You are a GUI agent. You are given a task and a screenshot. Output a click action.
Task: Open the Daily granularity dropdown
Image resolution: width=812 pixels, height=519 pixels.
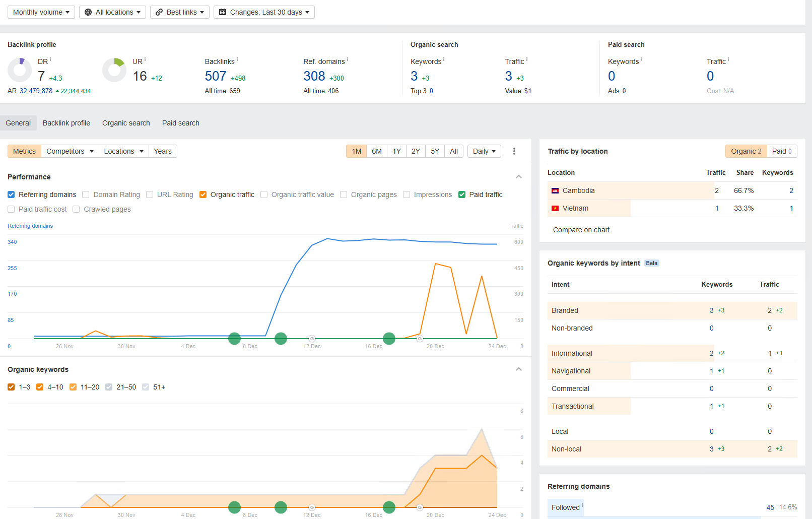point(484,151)
